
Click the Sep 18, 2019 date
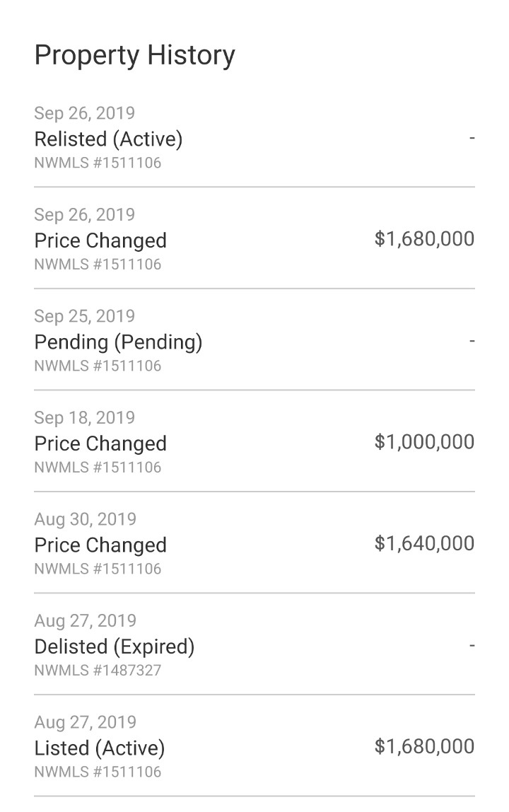pyautogui.click(x=84, y=417)
